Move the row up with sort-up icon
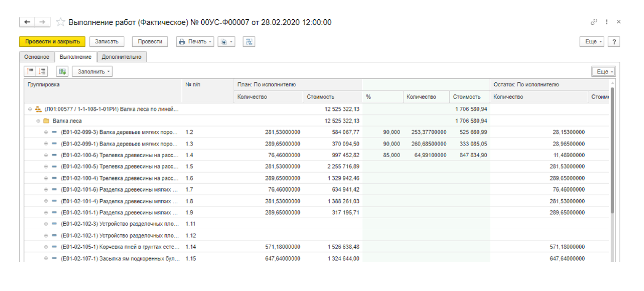Image resolution: width=644 pixels, height=291 pixels. 30,72
